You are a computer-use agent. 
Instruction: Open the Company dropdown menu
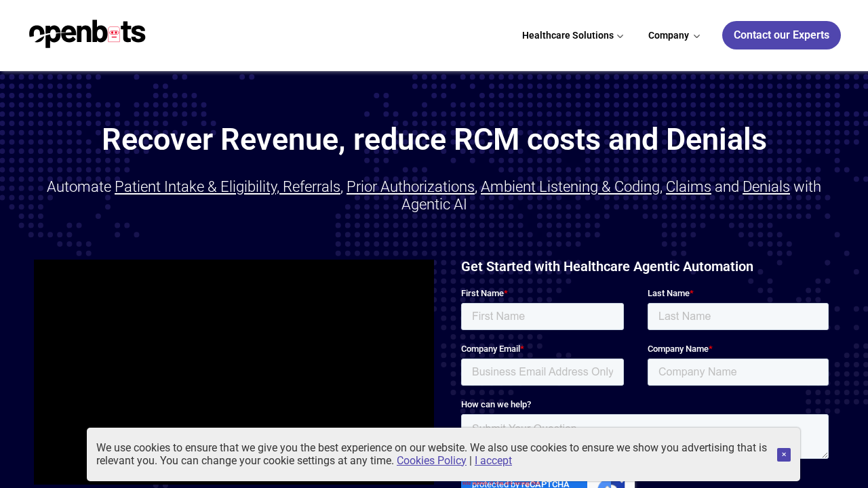[673, 35]
